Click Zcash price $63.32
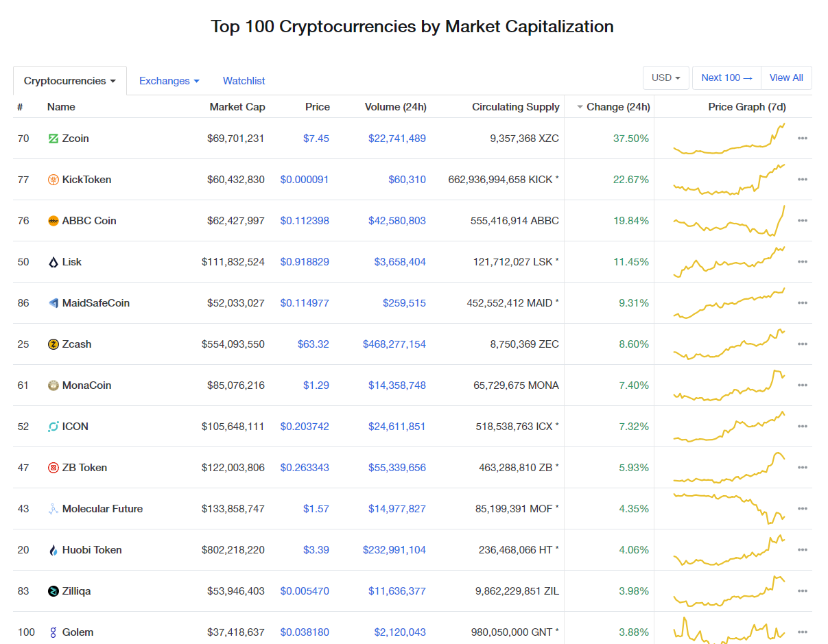The width and height of the screenshot is (828, 644). click(314, 344)
